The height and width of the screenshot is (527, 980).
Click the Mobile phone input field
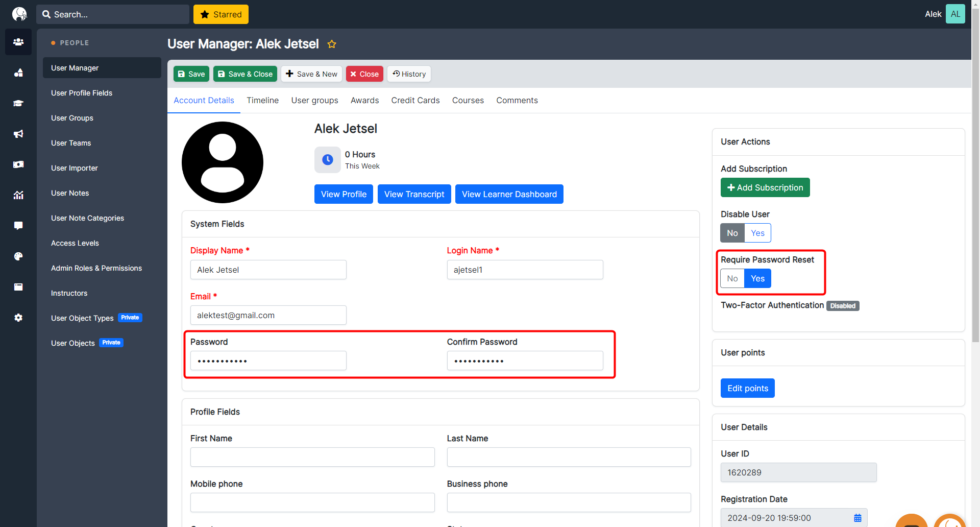(312, 502)
